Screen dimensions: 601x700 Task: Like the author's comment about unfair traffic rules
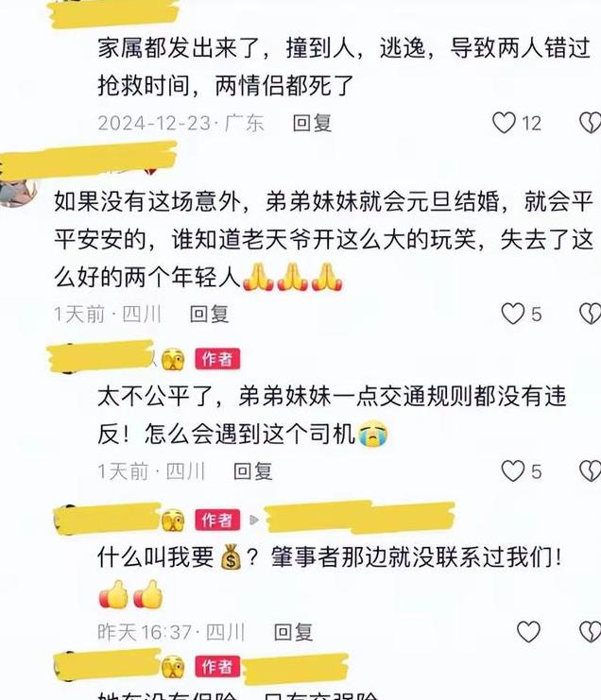(x=512, y=471)
